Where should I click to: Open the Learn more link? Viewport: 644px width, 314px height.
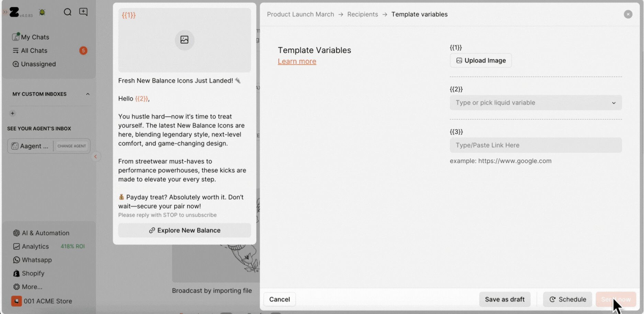297,61
